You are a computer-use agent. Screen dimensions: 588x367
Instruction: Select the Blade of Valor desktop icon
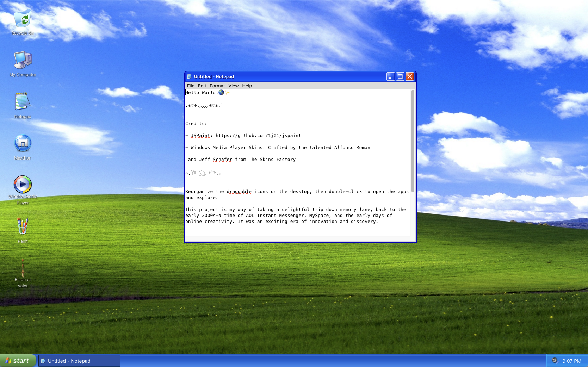click(x=23, y=274)
